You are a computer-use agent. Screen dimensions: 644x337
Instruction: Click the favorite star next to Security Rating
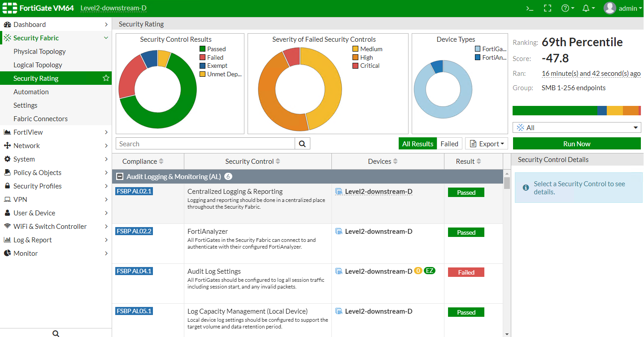click(106, 78)
